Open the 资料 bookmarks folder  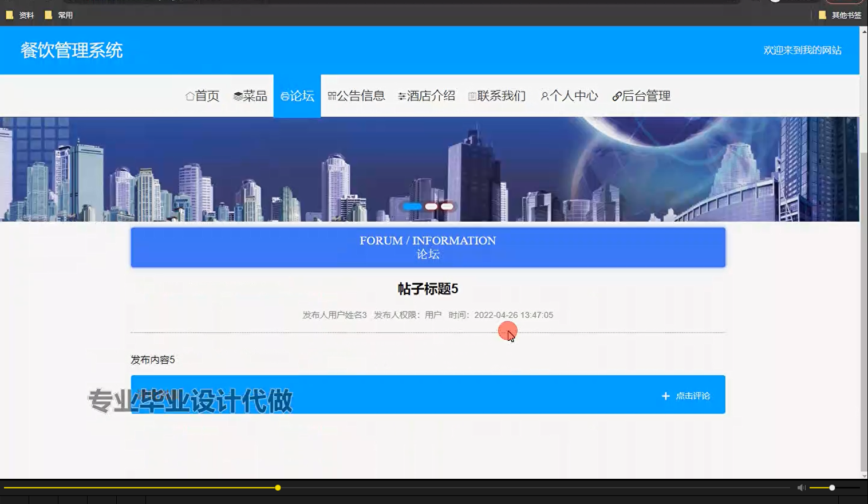[21, 15]
